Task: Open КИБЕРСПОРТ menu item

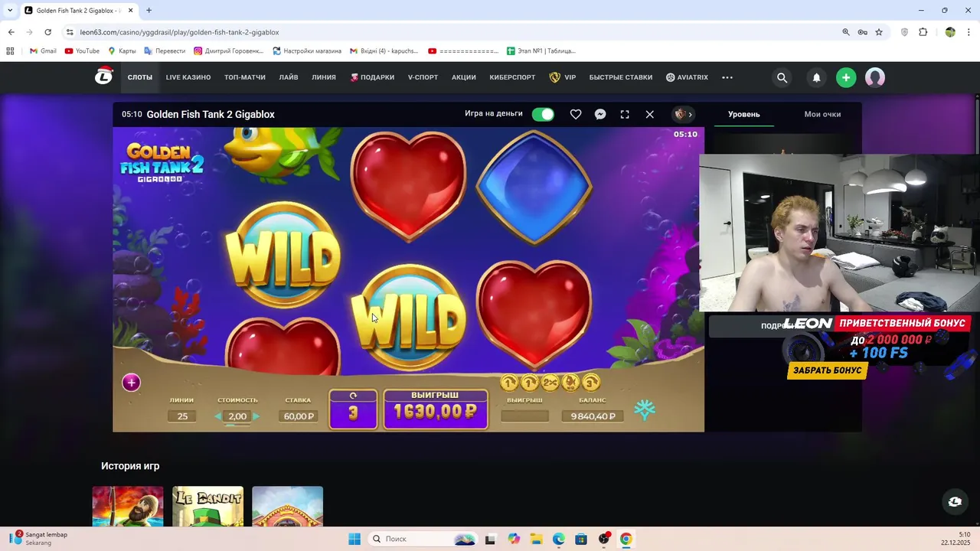Action: coord(513,77)
